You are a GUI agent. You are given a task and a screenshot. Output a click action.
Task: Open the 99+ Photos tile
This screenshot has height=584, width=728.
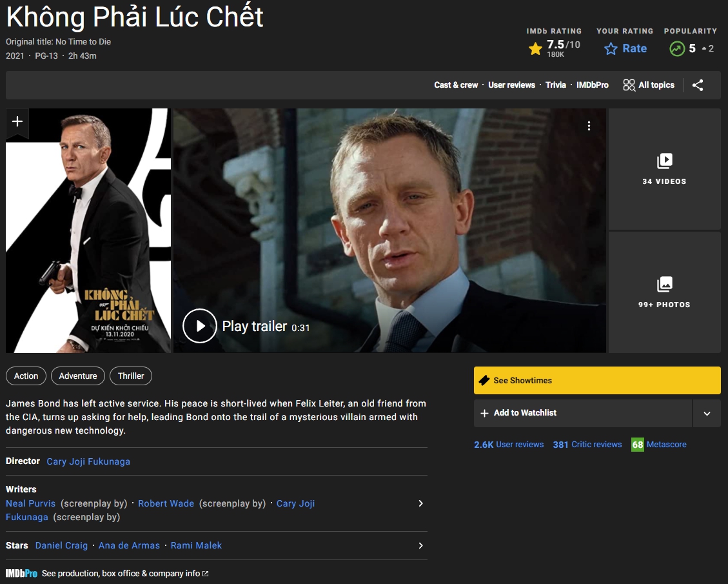(664, 292)
